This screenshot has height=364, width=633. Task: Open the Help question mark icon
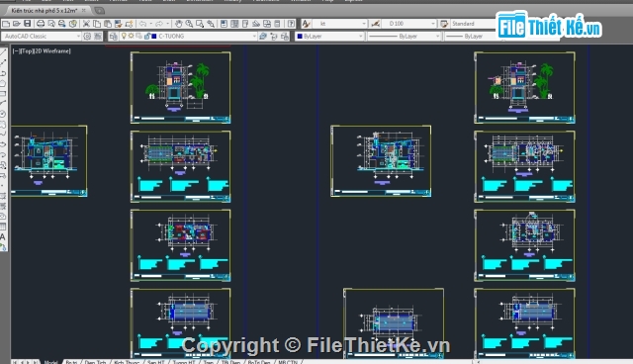coord(291,24)
